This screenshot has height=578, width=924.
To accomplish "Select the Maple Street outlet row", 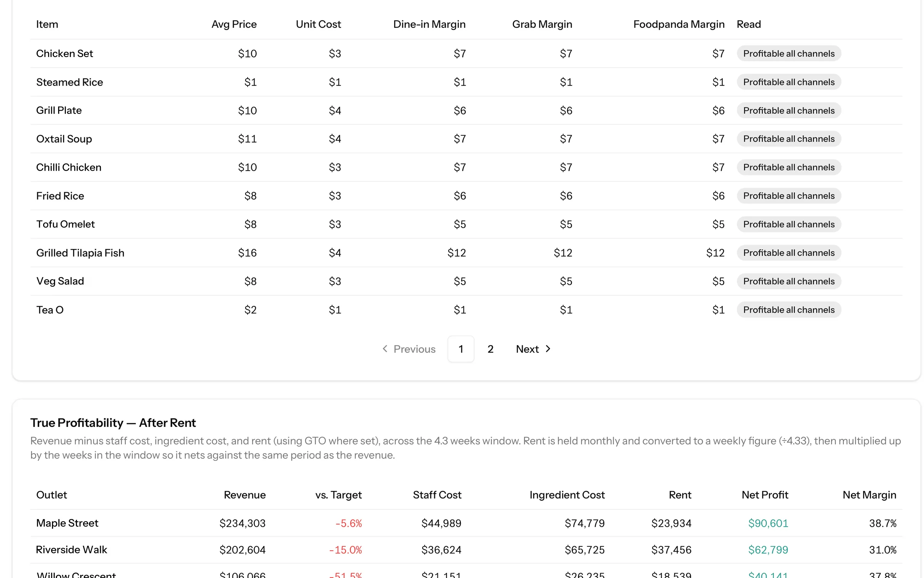I will click(466, 523).
